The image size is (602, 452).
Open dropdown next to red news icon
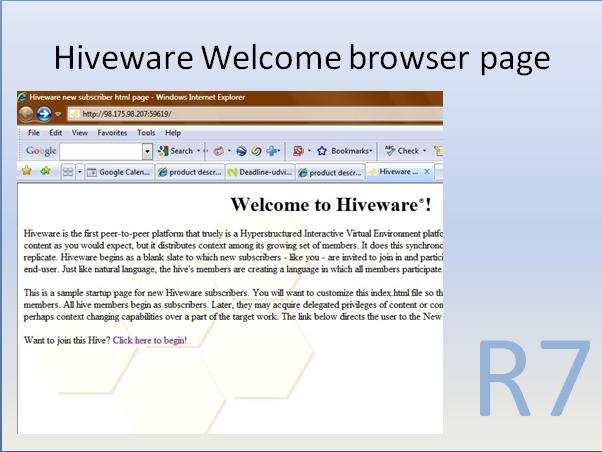pyautogui.click(x=229, y=151)
